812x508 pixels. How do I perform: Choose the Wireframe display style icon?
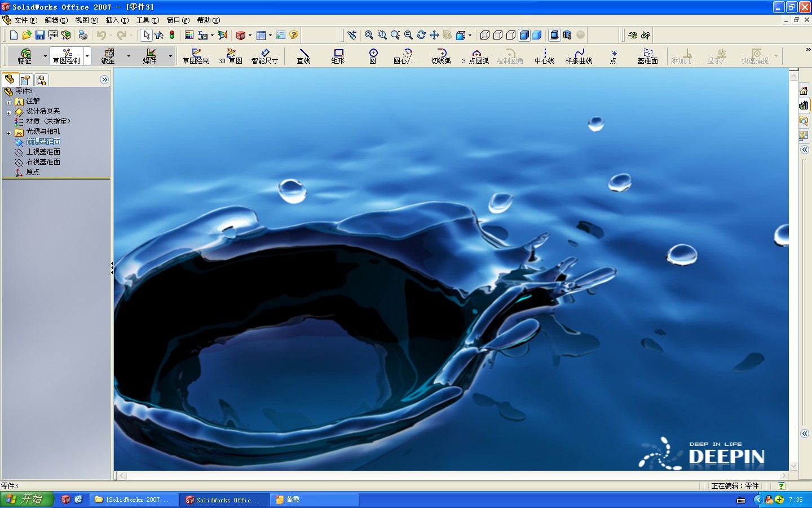click(484, 35)
